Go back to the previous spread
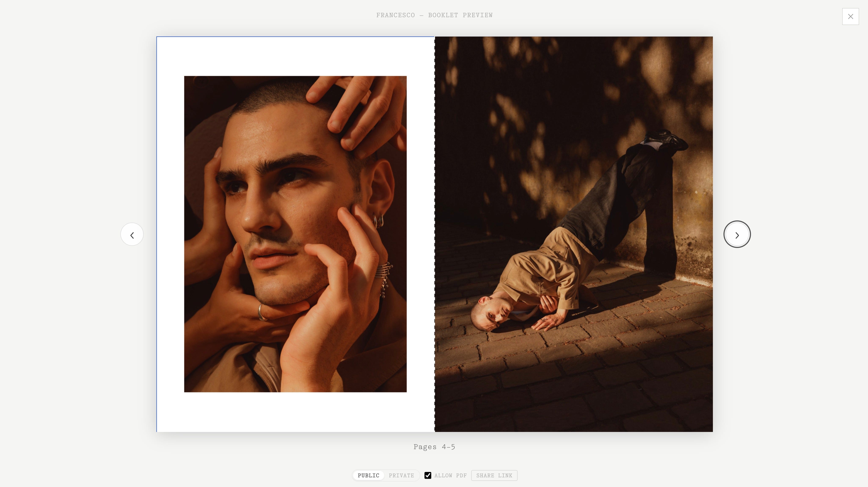The width and height of the screenshot is (868, 487). coord(132,234)
